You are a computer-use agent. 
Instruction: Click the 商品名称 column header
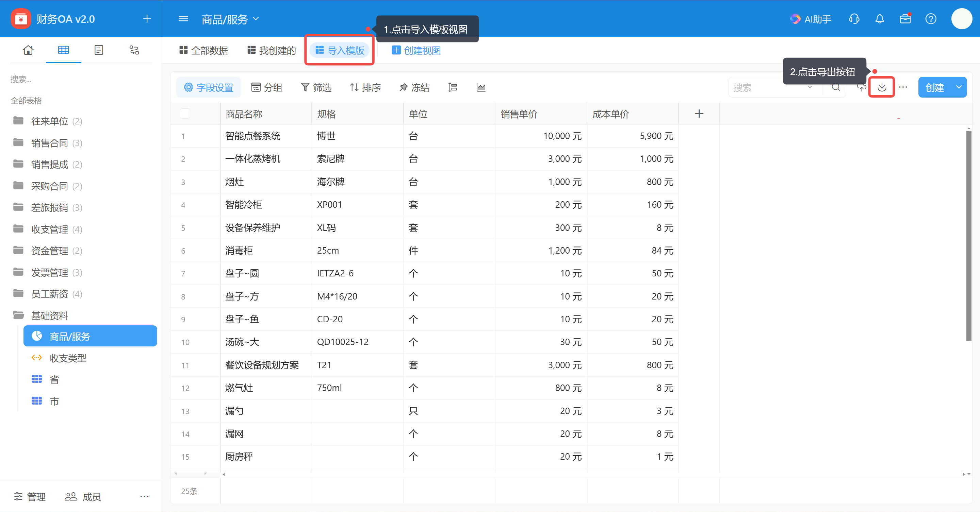[x=266, y=114]
